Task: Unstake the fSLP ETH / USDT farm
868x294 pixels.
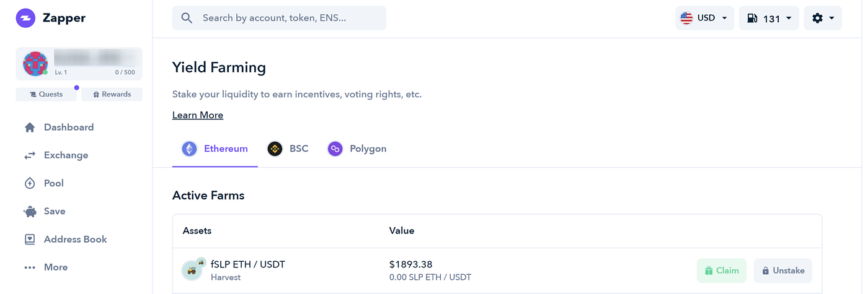Action: tap(783, 270)
